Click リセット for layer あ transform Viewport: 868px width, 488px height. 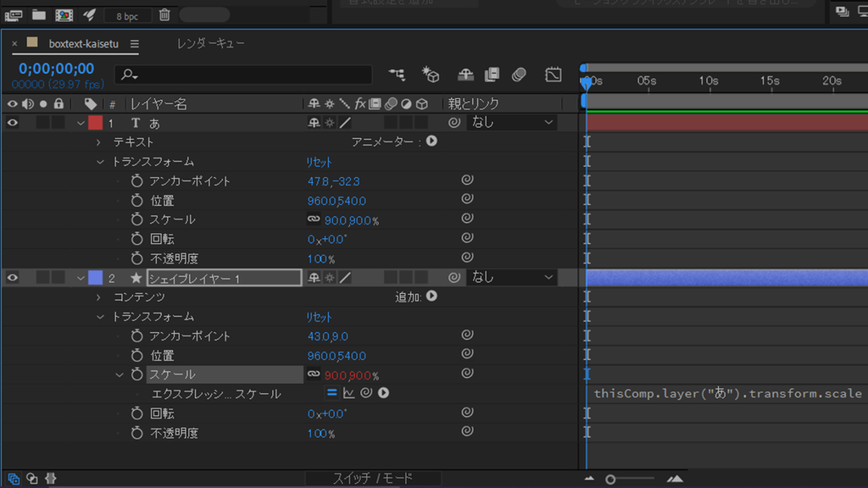tap(319, 162)
